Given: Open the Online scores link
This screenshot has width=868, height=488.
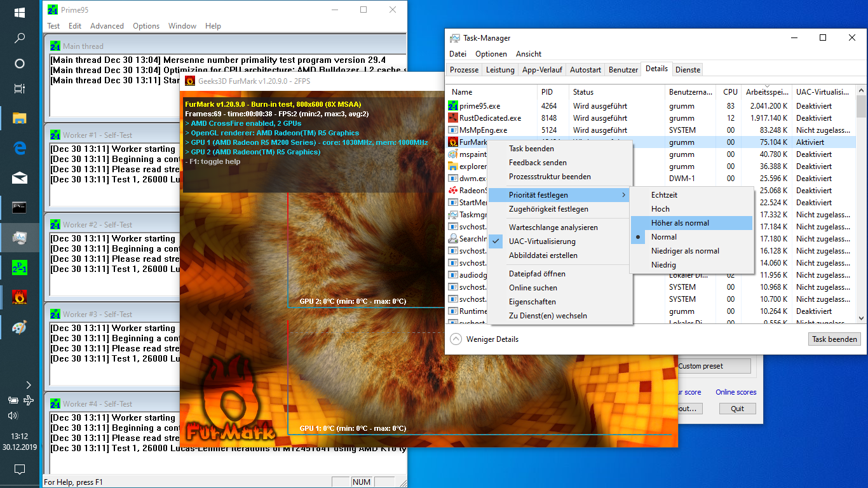Looking at the screenshot, I should pyautogui.click(x=736, y=392).
